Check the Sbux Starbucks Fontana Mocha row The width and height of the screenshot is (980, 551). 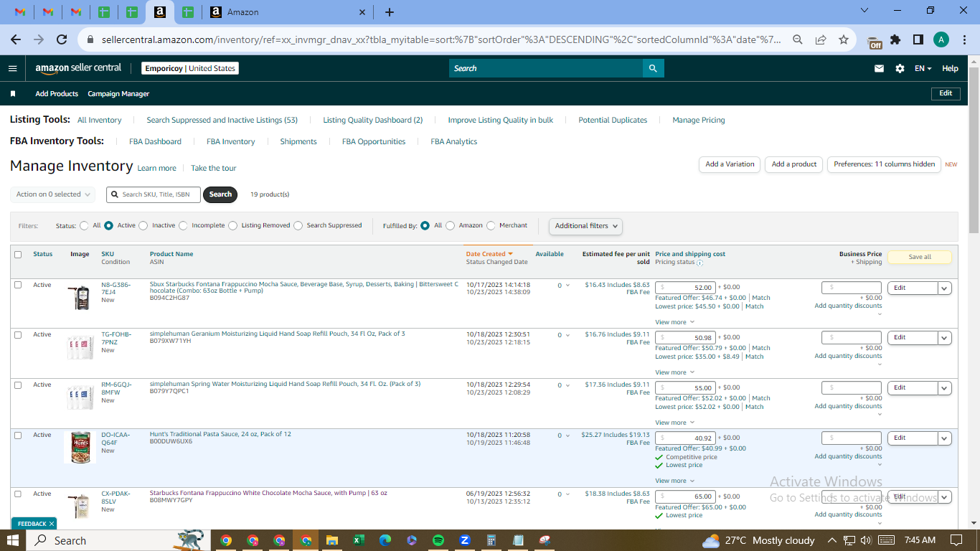[x=18, y=285]
